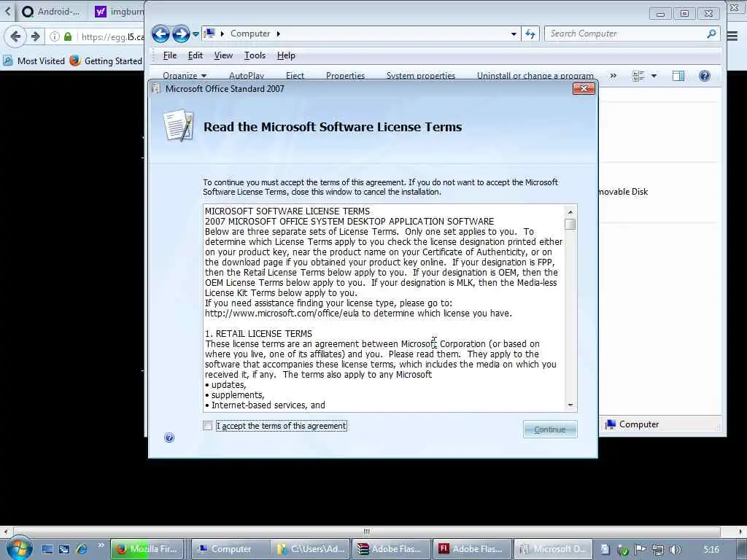This screenshot has width=747, height=560.
Task: Click AutoPlay in Explorer toolbar
Action: [x=247, y=75]
